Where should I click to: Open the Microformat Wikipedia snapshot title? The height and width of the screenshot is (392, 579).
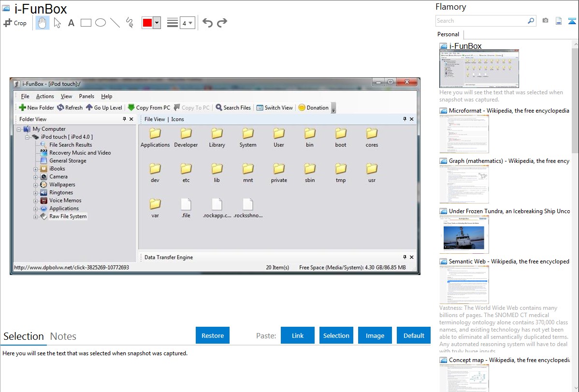point(509,111)
